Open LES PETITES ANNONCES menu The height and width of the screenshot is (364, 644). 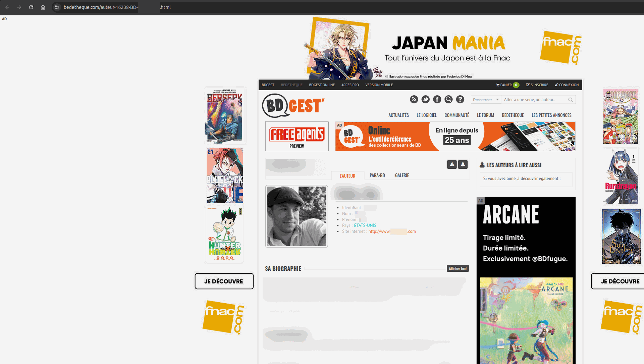click(551, 115)
